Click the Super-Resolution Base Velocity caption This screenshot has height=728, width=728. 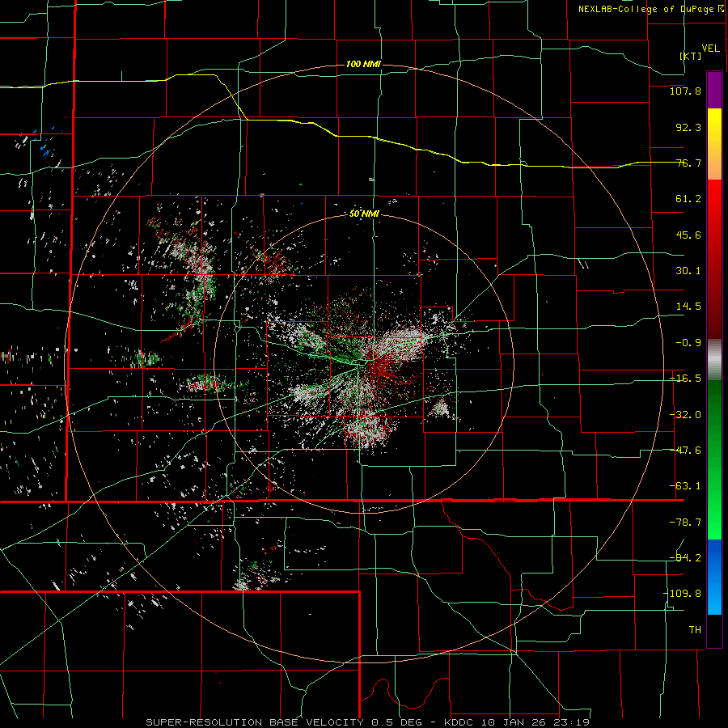[x=368, y=722]
